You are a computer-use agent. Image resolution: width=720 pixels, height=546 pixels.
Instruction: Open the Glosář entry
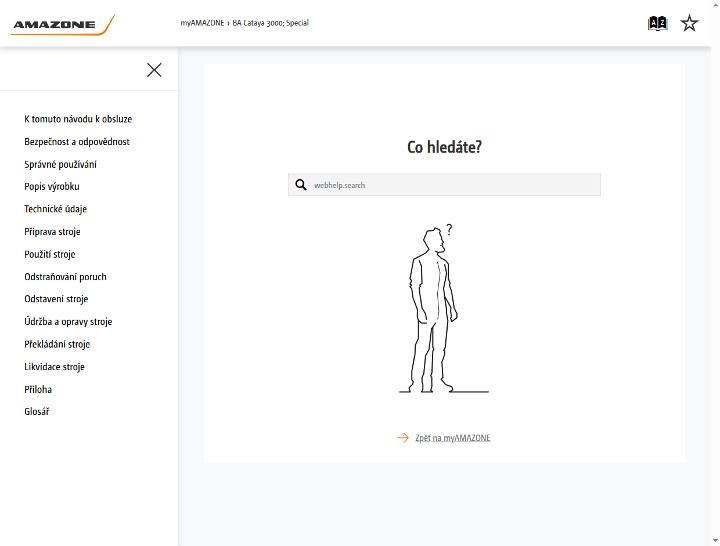[x=37, y=411]
